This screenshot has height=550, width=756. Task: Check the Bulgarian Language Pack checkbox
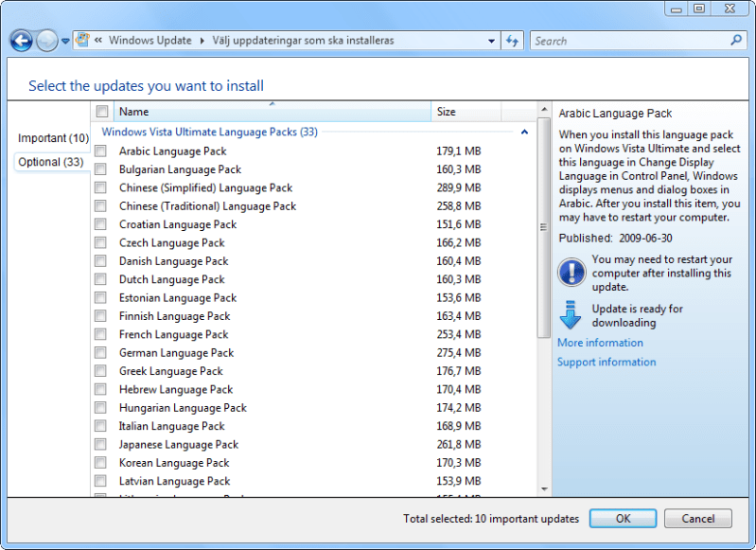[x=100, y=169]
